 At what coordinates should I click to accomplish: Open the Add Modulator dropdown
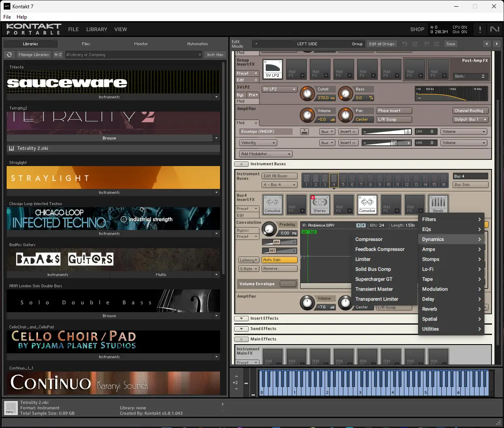pos(266,154)
